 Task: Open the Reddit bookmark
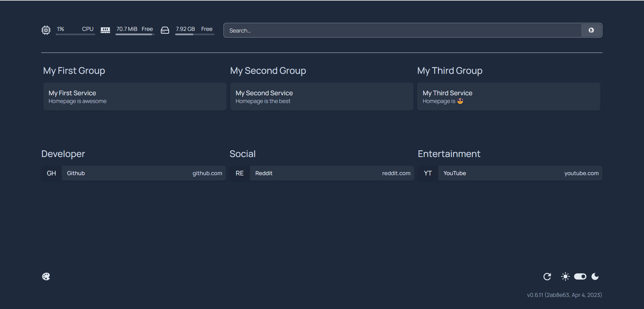pyautogui.click(x=322, y=173)
